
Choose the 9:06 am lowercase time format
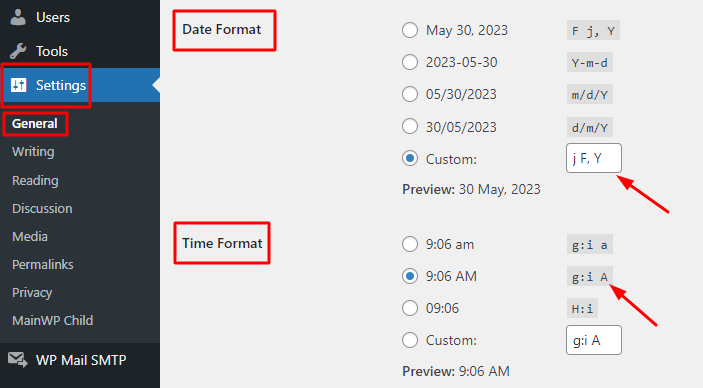tap(410, 244)
